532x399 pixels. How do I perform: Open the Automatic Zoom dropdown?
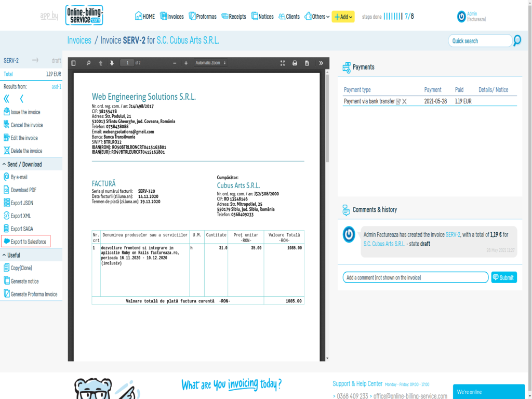(x=210, y=63)
